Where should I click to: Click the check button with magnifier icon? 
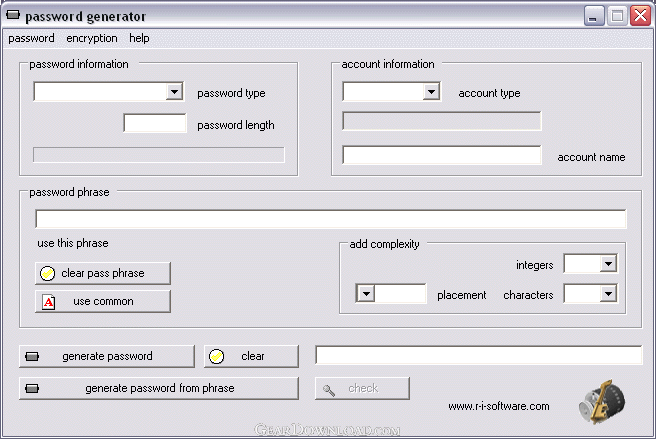coord(362,388)
